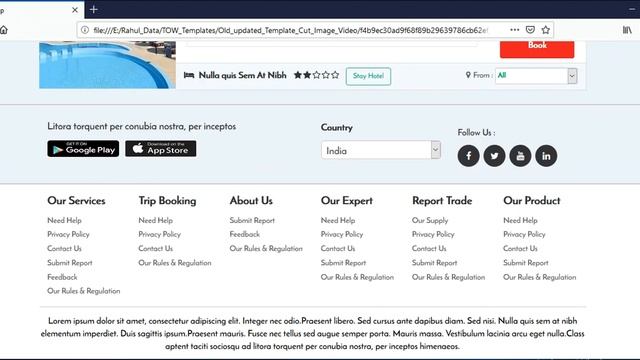Open Our Rules & Regulation under Our Services
This screenshot has height=360, width=640.
(x=84, y=291)
